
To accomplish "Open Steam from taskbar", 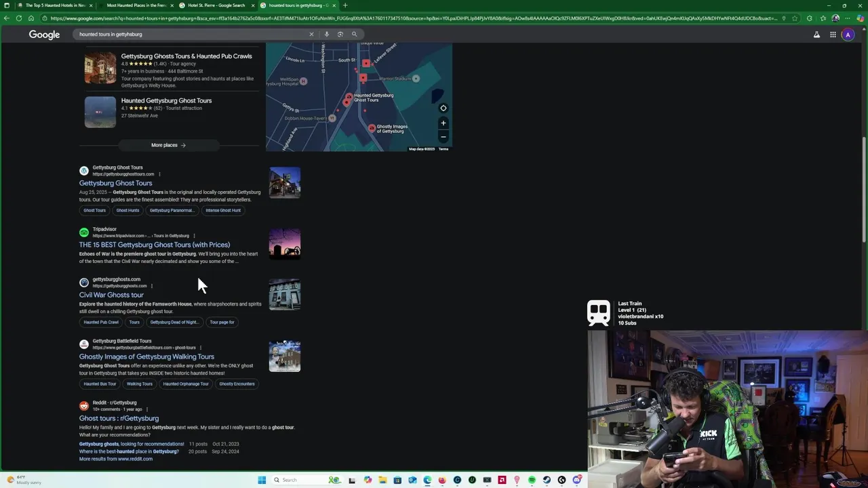I will (x=547, y=480).
